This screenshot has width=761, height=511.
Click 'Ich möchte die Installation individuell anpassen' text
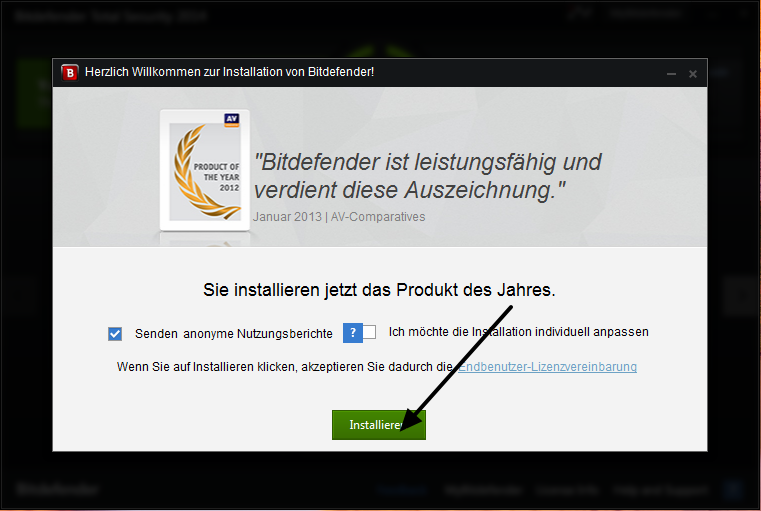518,332
